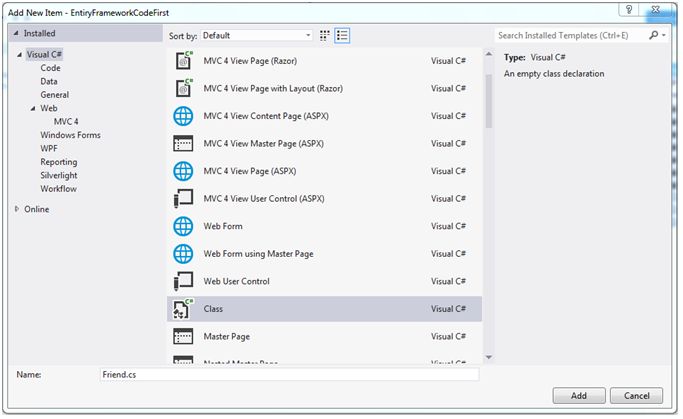Collapse the Visual C# tree node
The image size is (683, 419).
(x=19, y=55)
